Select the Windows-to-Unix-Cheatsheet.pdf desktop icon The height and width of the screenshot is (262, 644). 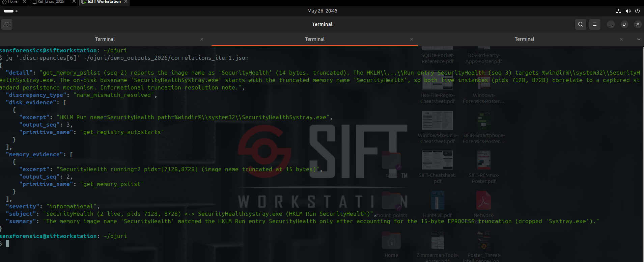(438, 128)
